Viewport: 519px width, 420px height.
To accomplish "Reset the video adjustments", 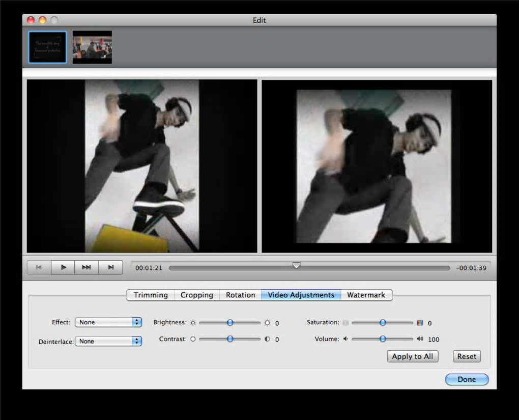I will click(x=467, y=356).
